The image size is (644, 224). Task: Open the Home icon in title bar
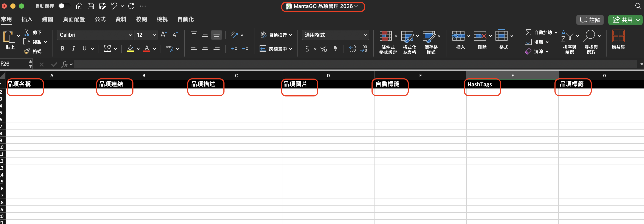[x=79, y=6]
